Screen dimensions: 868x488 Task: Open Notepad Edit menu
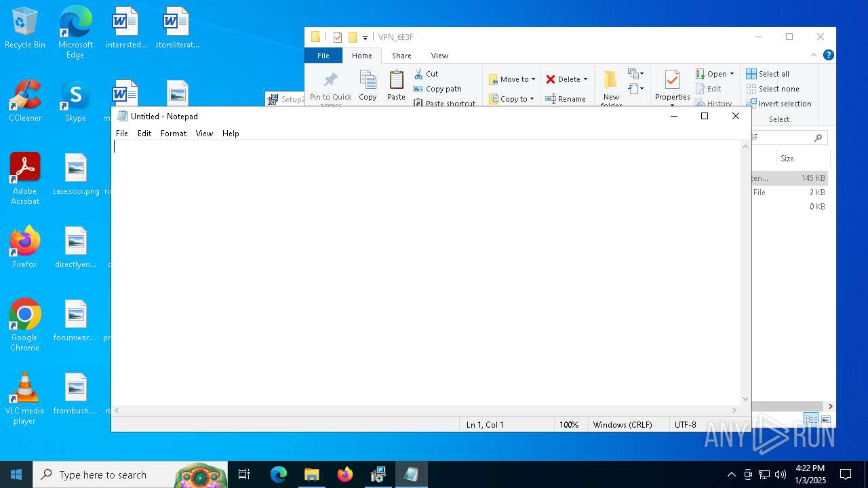click(x=144, y=134)
